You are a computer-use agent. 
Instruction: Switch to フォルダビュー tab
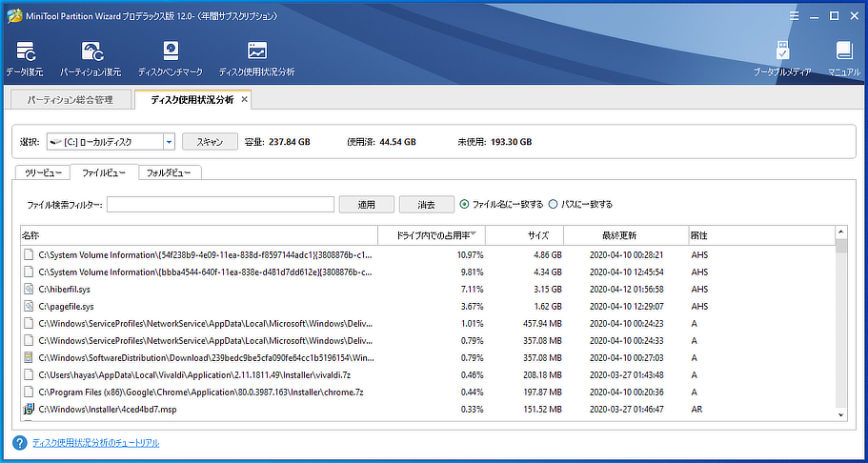tap(170, 172)
